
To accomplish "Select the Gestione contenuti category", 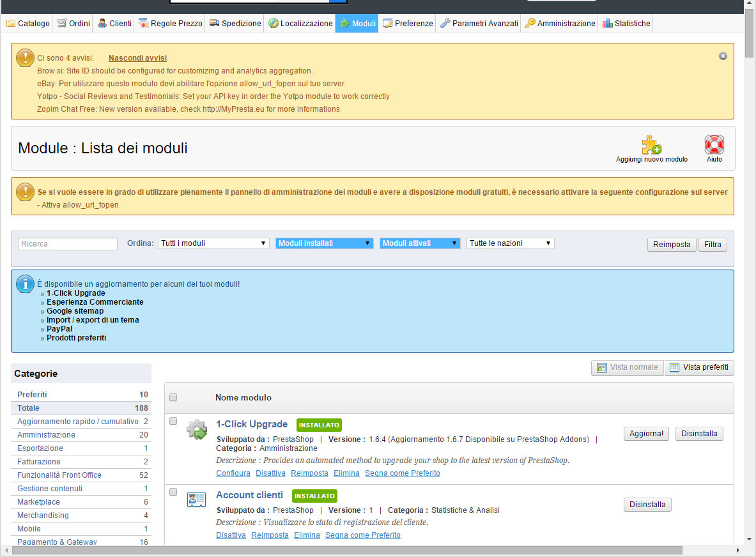I will point(81,489).
